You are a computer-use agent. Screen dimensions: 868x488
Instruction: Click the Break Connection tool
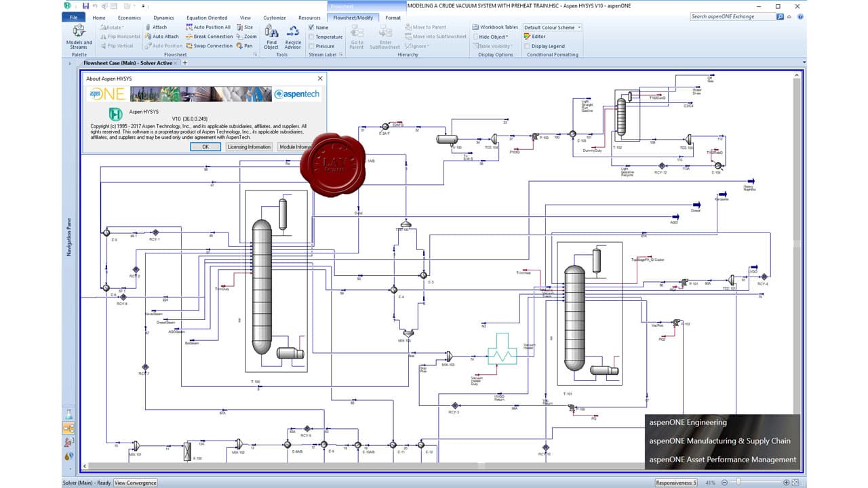click(208, 36)
